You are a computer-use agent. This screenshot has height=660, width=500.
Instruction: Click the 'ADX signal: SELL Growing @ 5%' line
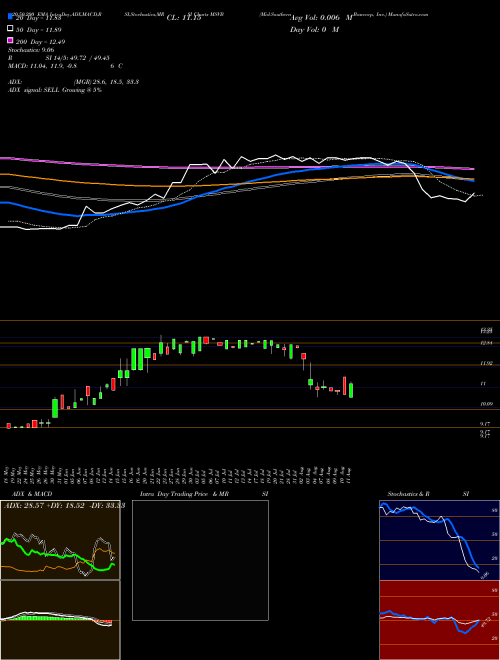[55, 90]
